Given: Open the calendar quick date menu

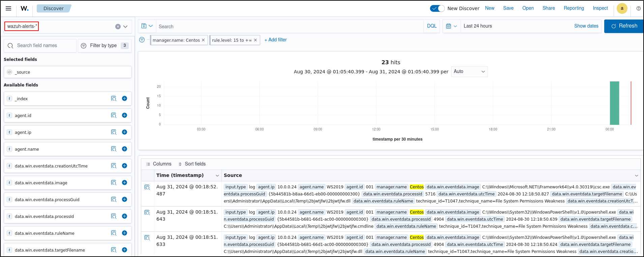Looking at the screenshot, I should pos(451,26).
